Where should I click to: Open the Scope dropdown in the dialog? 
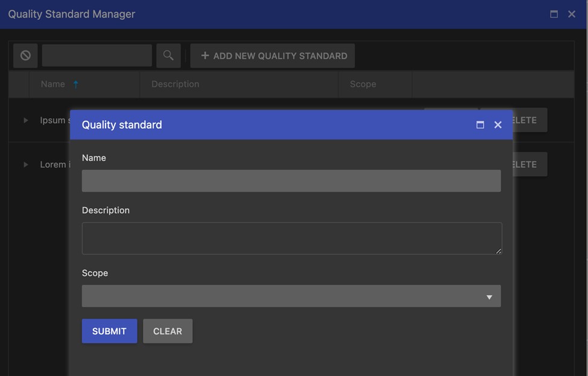coord(291,296)
